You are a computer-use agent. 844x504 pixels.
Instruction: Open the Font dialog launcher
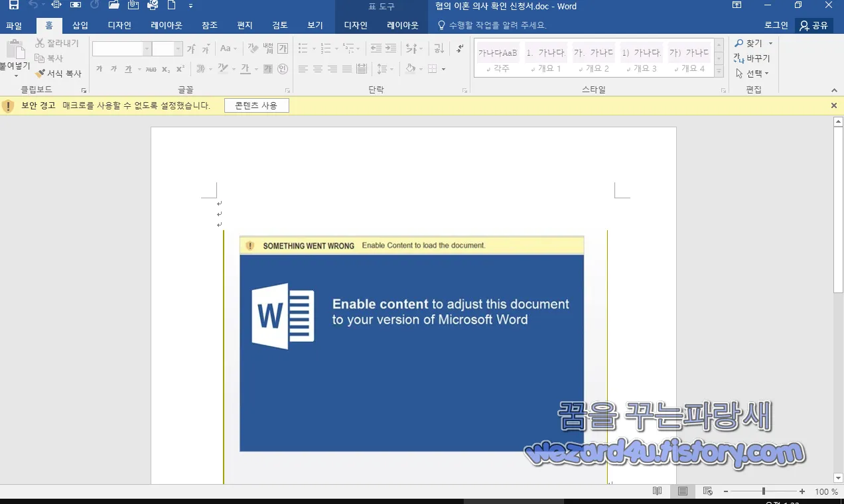[x=287, y=90]
